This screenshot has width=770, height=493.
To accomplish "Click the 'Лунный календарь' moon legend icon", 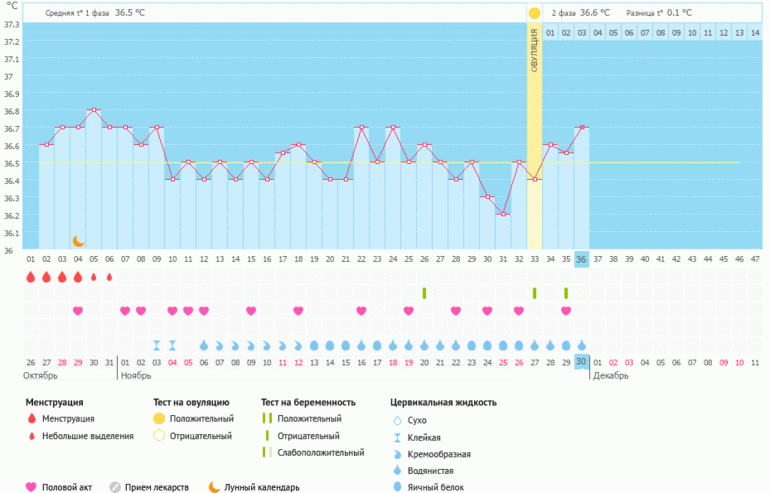I will click(x=214, y=487).
